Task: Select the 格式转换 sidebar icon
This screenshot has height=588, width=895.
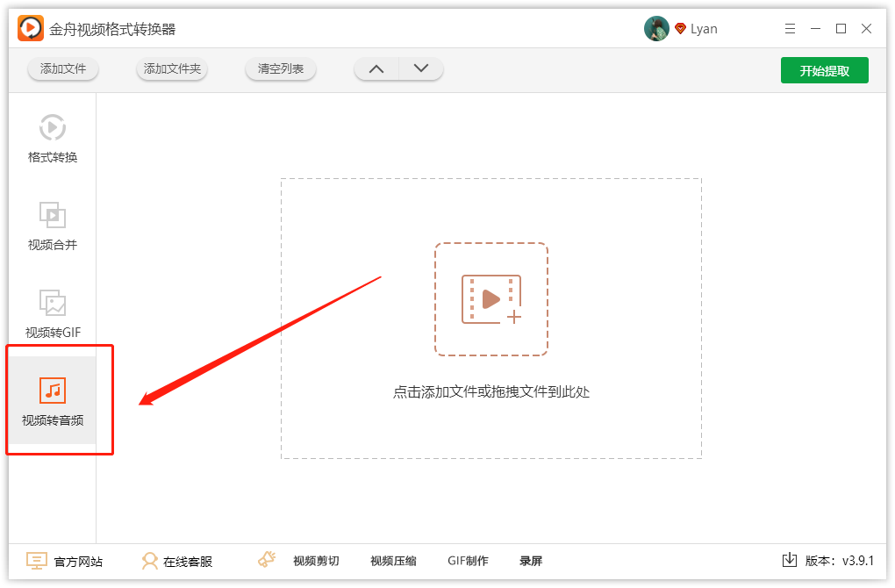Action: click(53, 127)
